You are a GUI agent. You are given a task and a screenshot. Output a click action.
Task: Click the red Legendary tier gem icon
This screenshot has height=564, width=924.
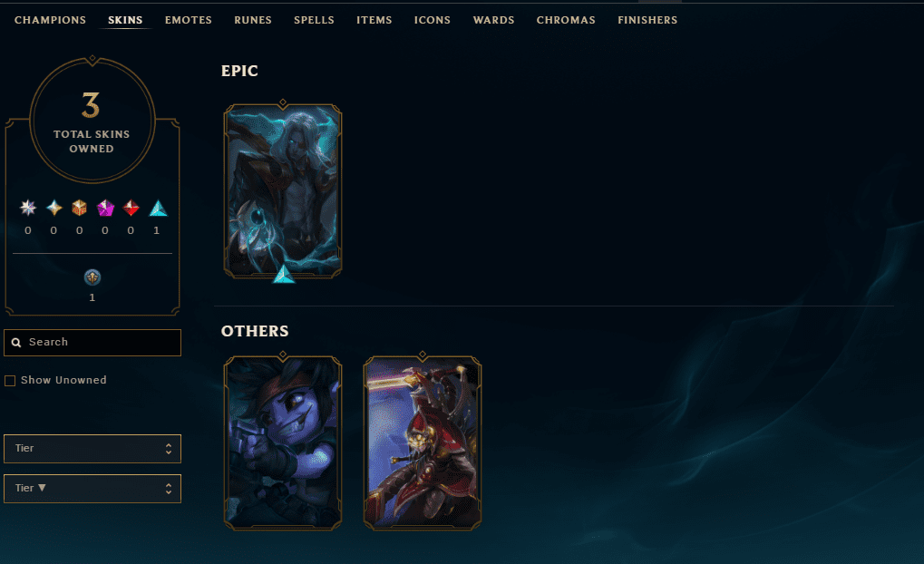click(x=131, y=208)
